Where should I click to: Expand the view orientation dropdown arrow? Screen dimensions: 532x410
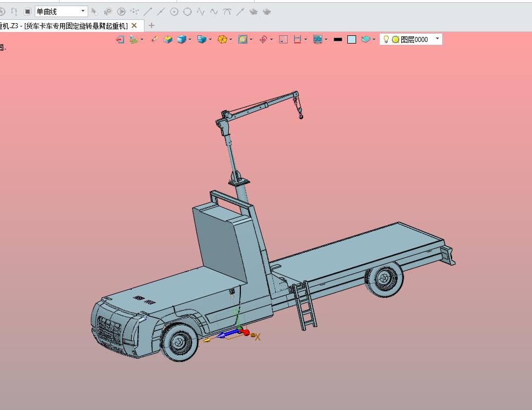211,39
